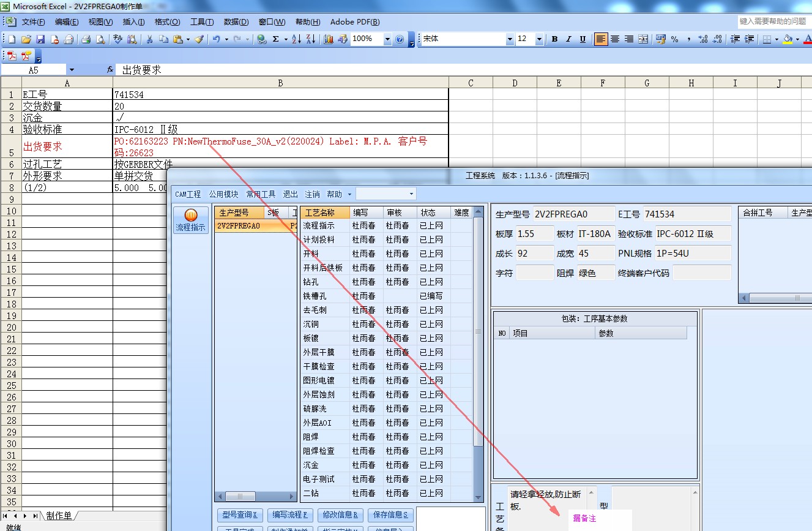Viewport: 812px width, 531px height.
Task: Click the Save icon in Excel toolbar
Action: point(40,39)
